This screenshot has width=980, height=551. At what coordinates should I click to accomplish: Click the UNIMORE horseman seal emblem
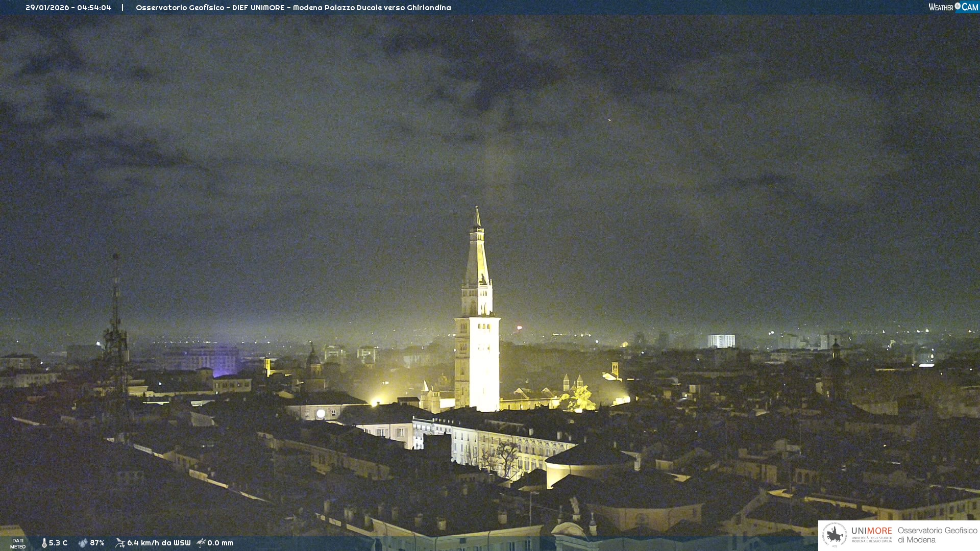(x=835, y=535)
